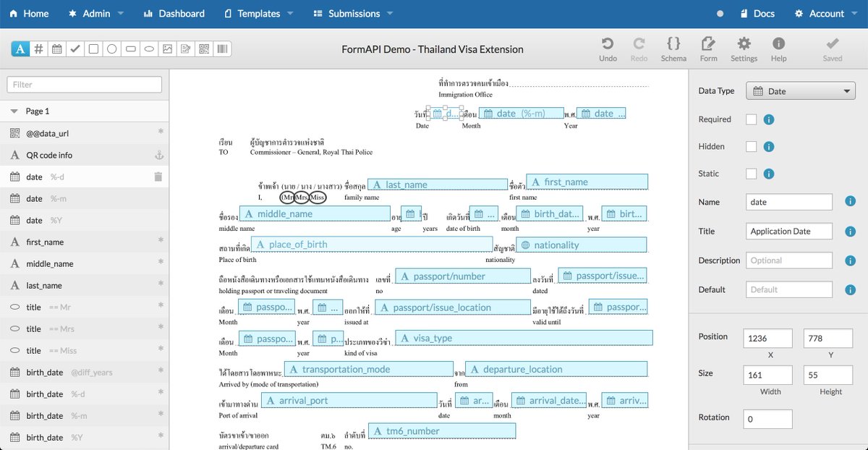Screen dimensions: 868x450
Task: Select the image field tool
Action: [167, 49]
